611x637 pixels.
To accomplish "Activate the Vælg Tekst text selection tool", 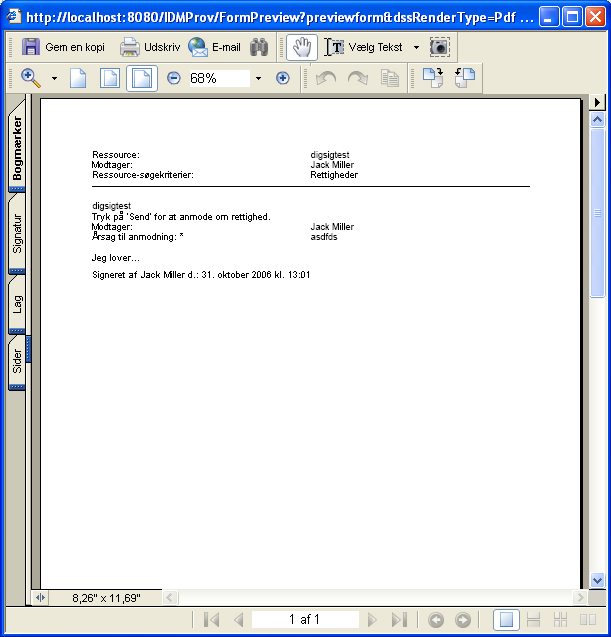I will tap(363, 47).
